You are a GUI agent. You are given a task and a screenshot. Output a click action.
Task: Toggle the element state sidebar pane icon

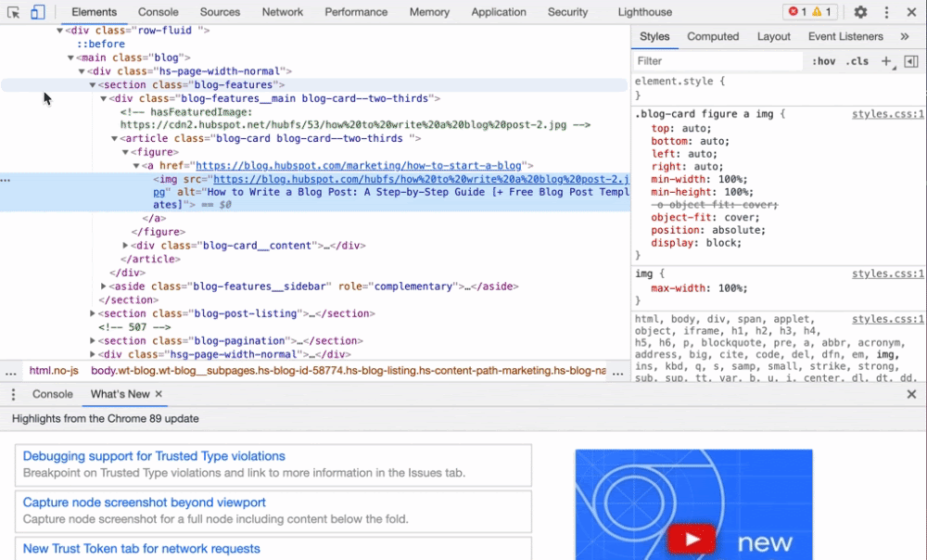click(909, 60)
